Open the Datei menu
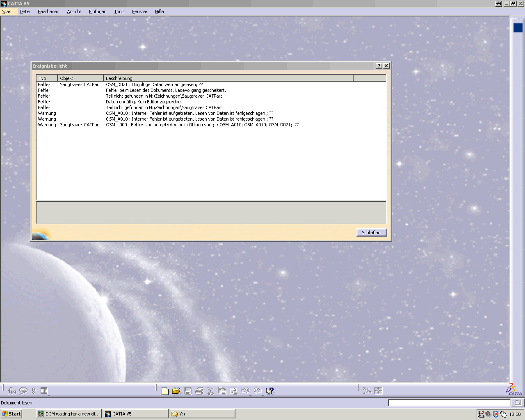525x420 pixels. [x=25, y=11]
